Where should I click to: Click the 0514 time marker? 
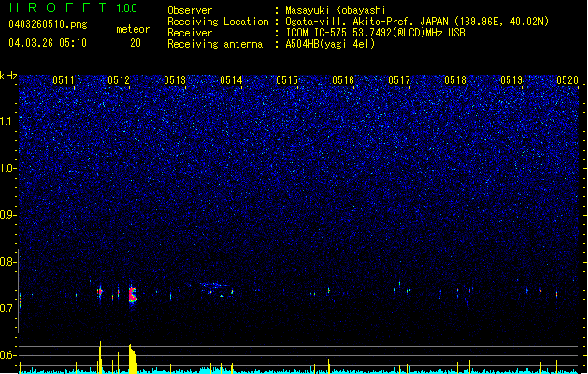point(231,80)
